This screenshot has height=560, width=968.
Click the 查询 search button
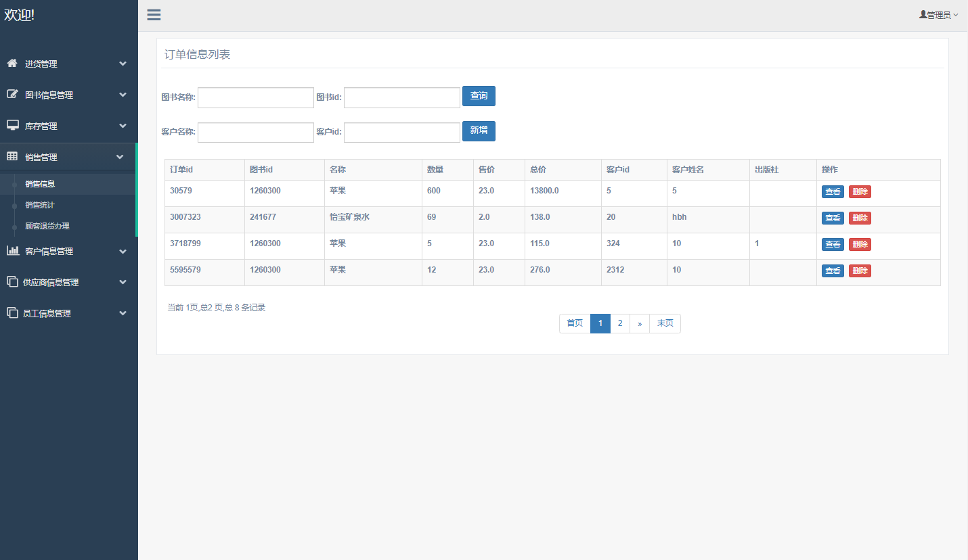click(479, 96)
